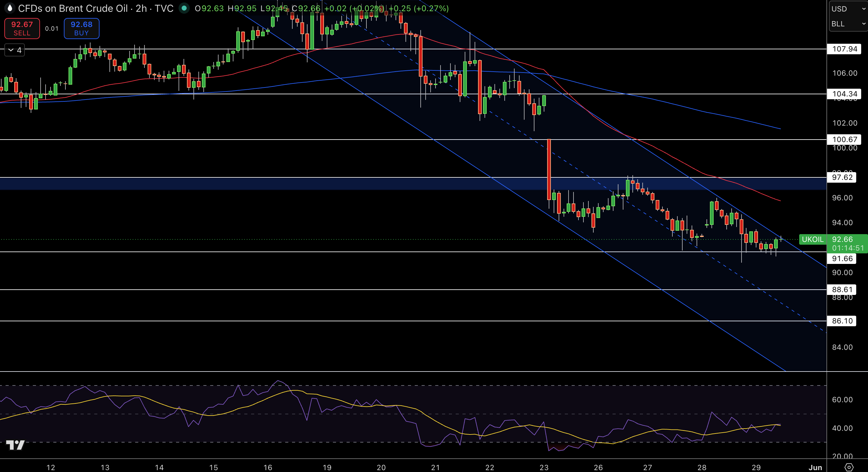
Task: Click the blue 92.68 BUY button
Action: tap(82, 29)
